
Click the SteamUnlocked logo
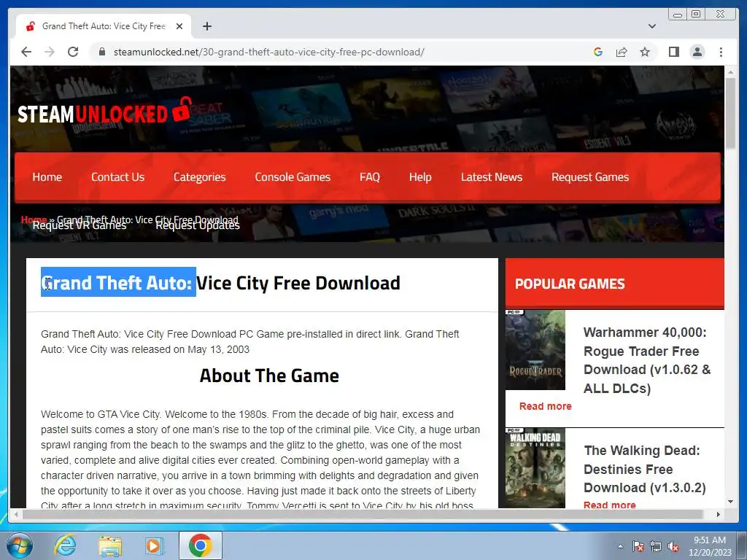tap(105, 112)
